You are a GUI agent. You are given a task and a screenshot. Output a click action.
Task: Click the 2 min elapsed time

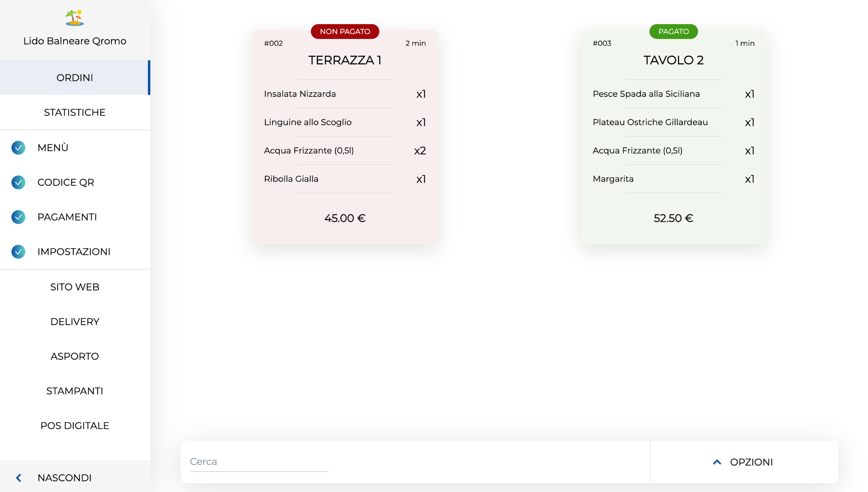[x=415, y=43]
